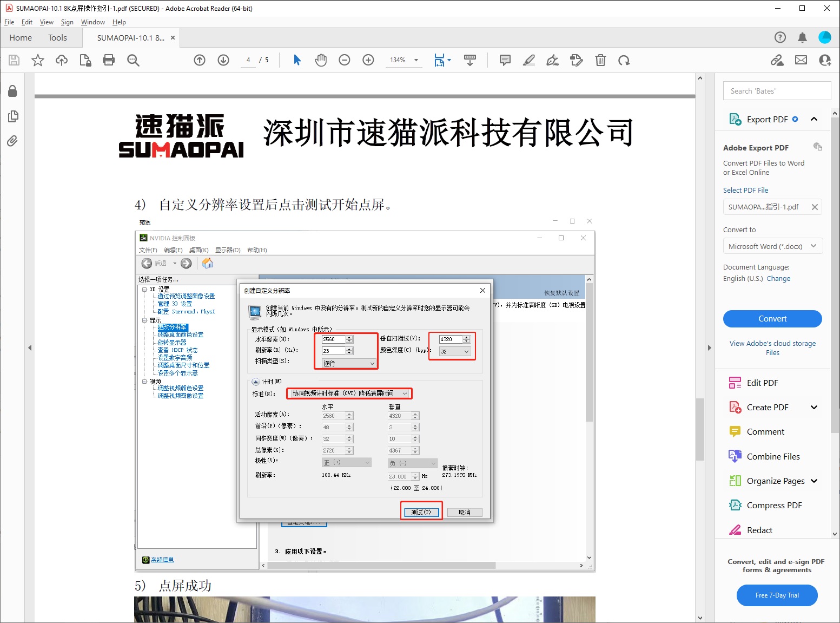Open the Convert to format dropdown
Image resolution: width=840 pixels, height=623 pixels.
point(772,246)
